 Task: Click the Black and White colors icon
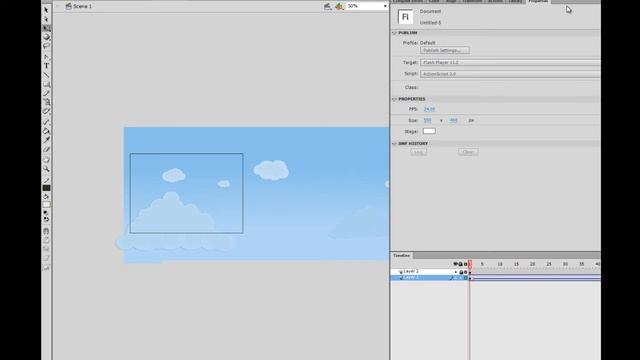click(45, 213)
